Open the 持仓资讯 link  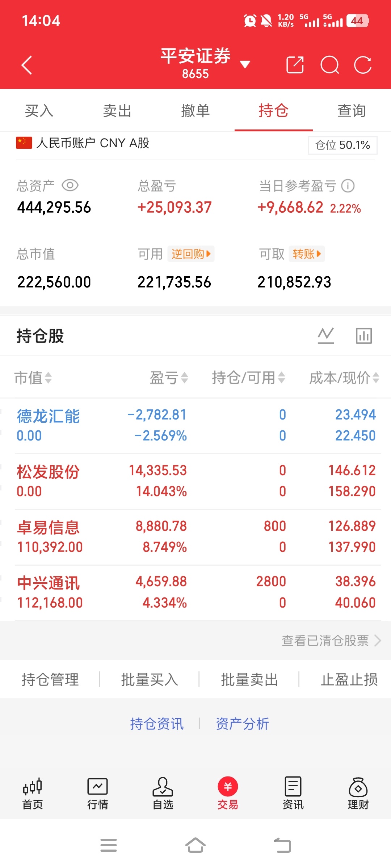(x=157, y=724)
